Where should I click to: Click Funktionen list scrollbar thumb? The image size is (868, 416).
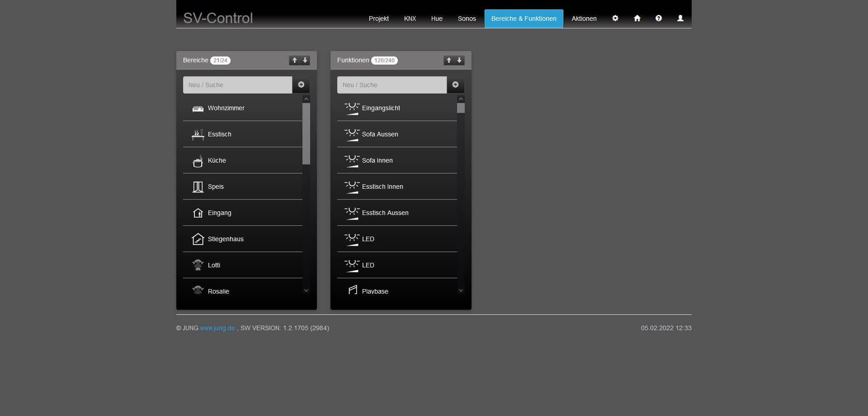(461, 108)
